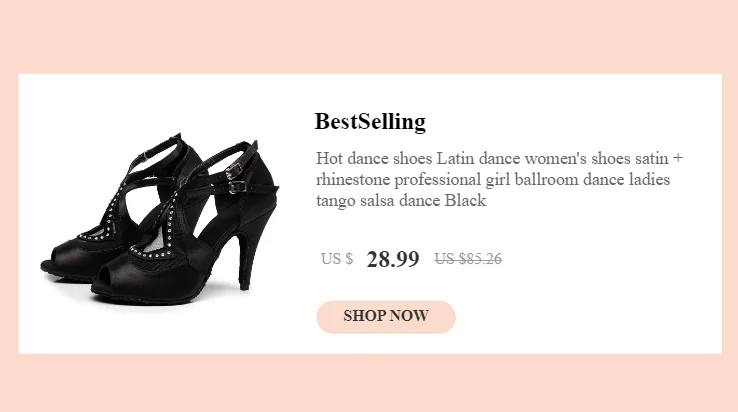Click the pink banner area below the card
The height and width of the screenshot is (412, 738).
[369, 383]
